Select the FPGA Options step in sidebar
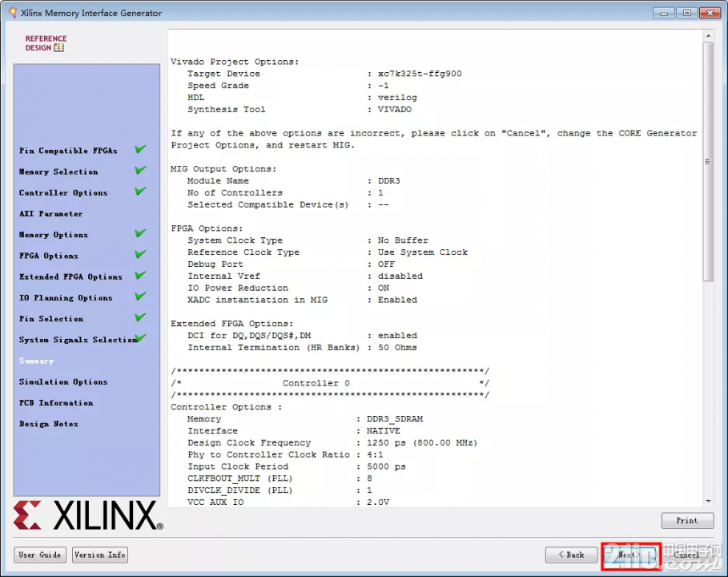The width and height of the screenshot is (728, 577). point(49,256)
